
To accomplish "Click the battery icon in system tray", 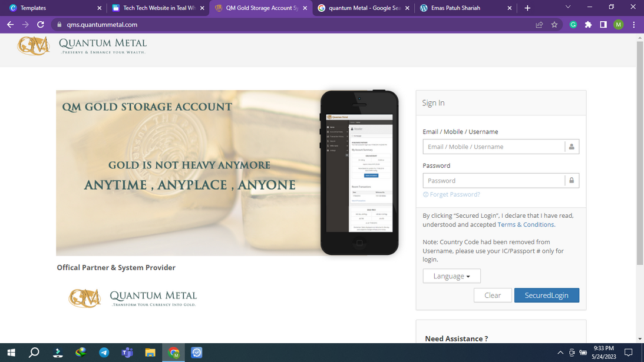I will point(583,353).
